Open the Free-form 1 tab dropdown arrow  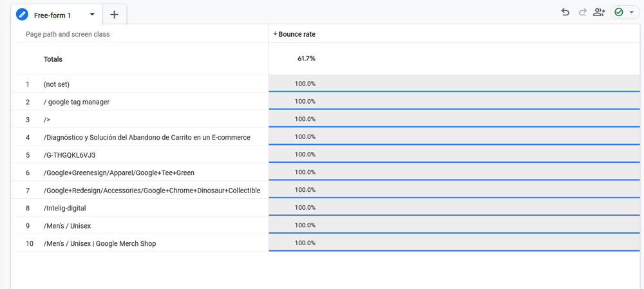tap(92, 14)
